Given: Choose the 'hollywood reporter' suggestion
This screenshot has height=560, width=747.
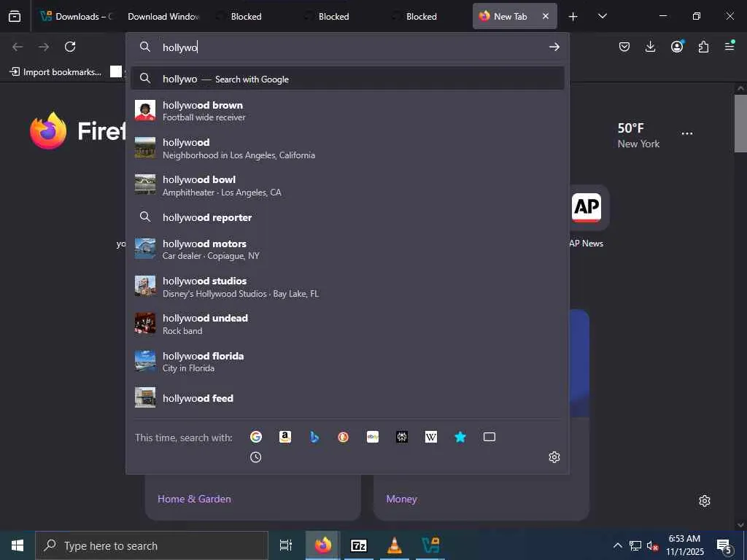Looking at the screenshot, I should click(x=347, y=217).
